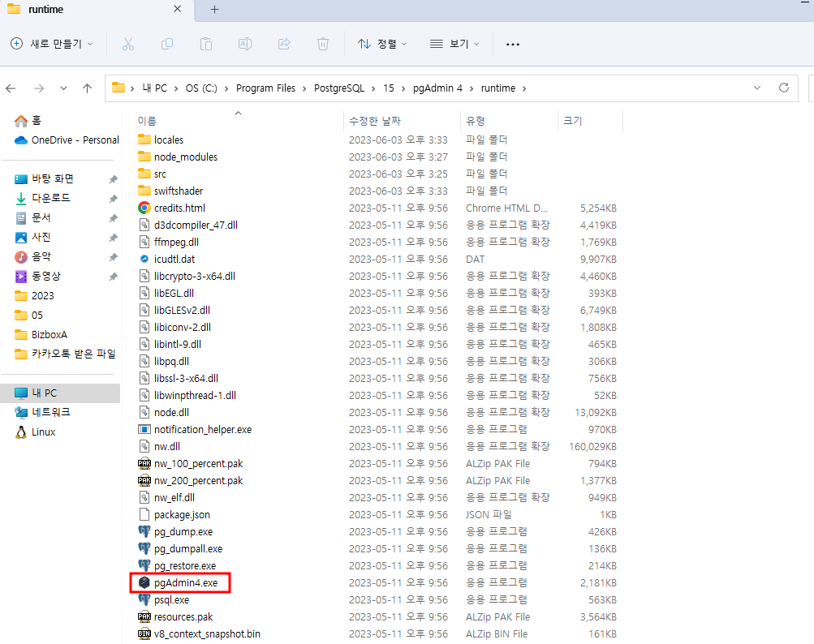
Task: Open 동영상 folder in sidebar
Action: pos(38,276)
